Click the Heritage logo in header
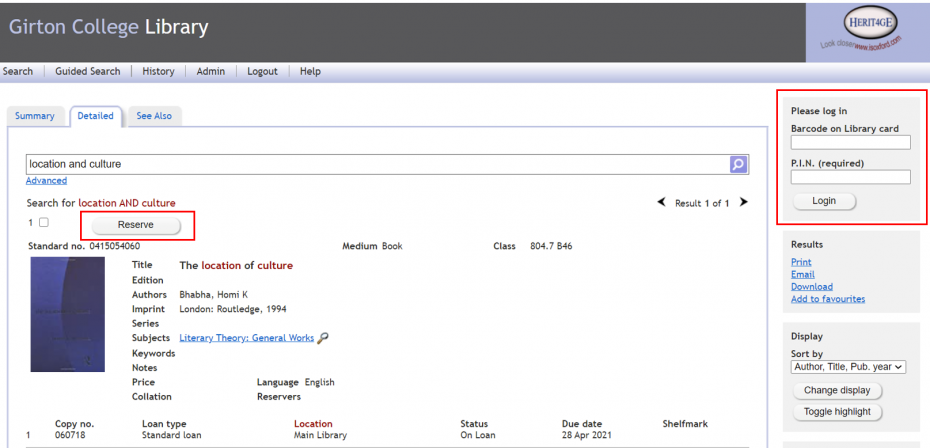Screen dimensions: 930x448 click(x=867, y=31)
